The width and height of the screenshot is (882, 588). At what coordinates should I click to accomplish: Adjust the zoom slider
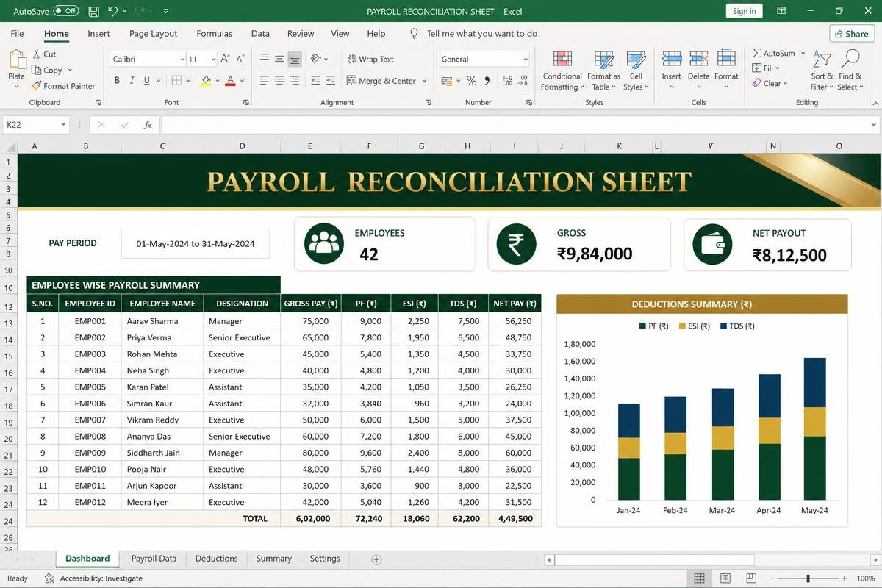808,578
